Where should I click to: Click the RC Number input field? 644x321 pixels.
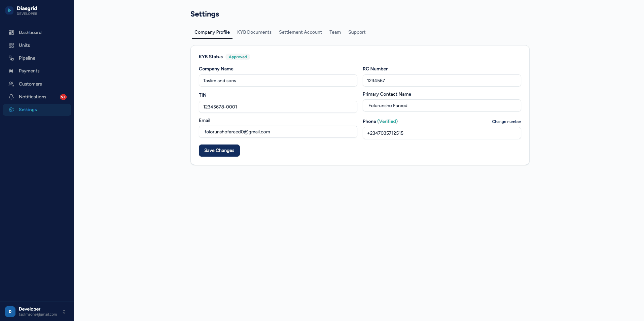[442, 81]
